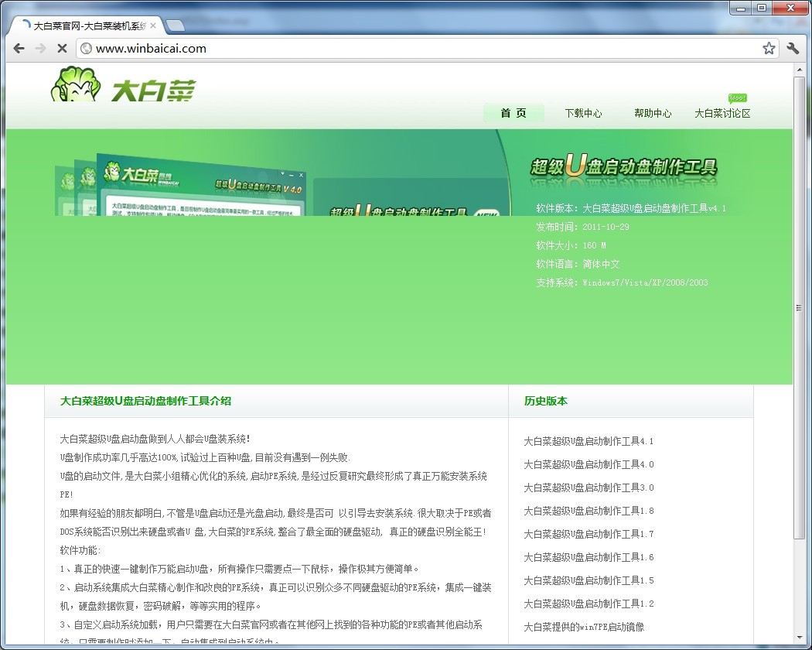Image resolution: width=812 pixels, height=650 pixels.
Task: Open the 启动制作工具1.8 history link
Action: [x=589, y=511]
